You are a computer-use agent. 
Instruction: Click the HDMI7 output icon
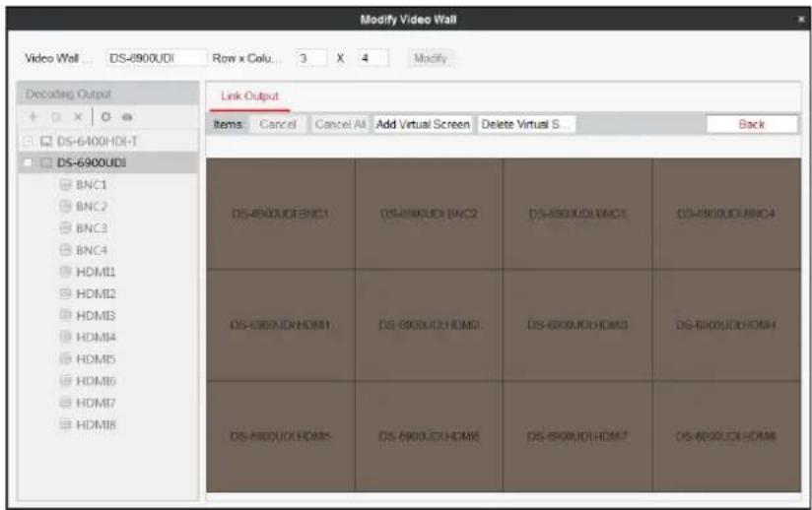[65, 403]
